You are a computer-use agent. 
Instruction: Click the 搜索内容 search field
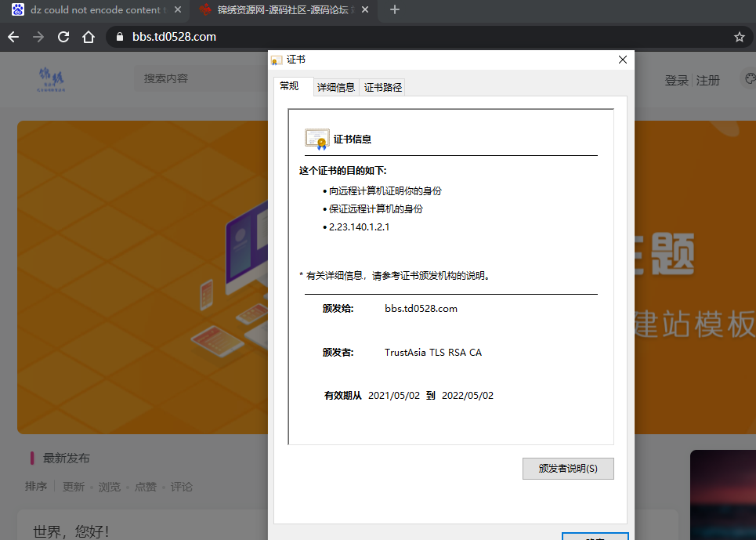tap(200, 78)
